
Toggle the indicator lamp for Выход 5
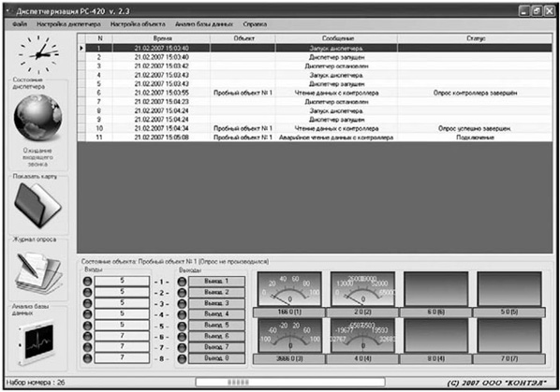tap(182, 326)
